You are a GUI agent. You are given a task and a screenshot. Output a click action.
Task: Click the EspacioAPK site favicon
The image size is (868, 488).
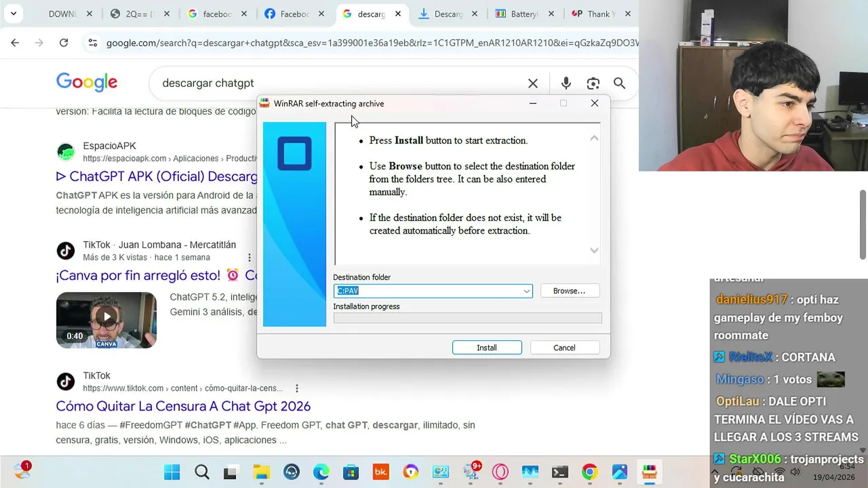point(66,152)
